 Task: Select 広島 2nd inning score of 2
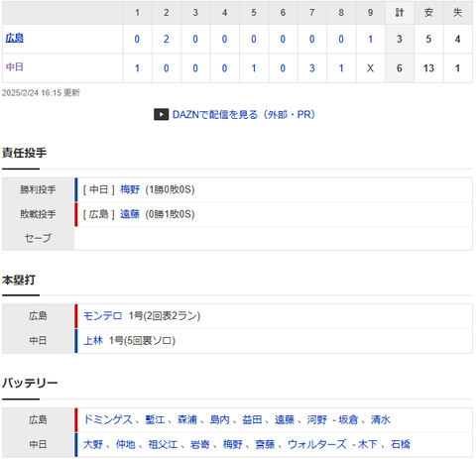pos(167,39)
